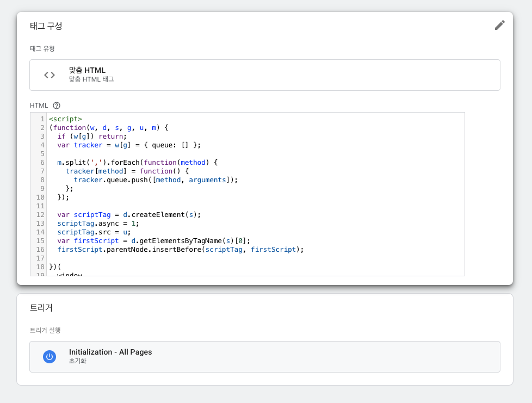Click the m.split forEach code line
The image size is (532, 403).
(138, 163)
